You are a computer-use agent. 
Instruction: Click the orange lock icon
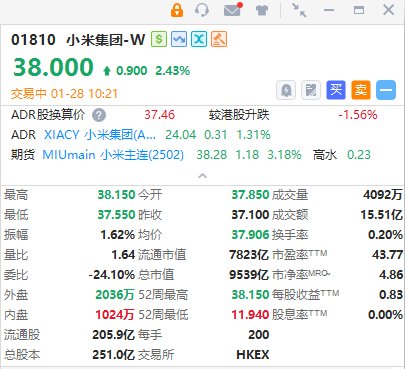point(177,10)
